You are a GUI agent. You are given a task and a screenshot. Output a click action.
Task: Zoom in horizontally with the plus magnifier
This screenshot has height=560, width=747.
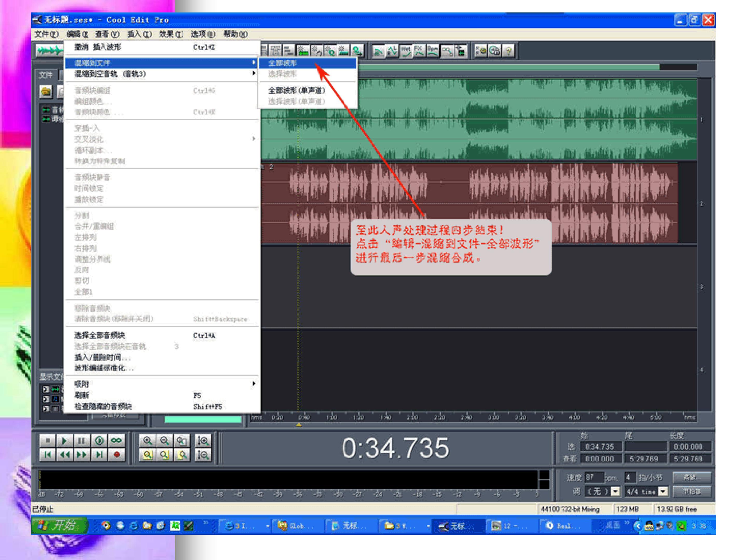147,440
